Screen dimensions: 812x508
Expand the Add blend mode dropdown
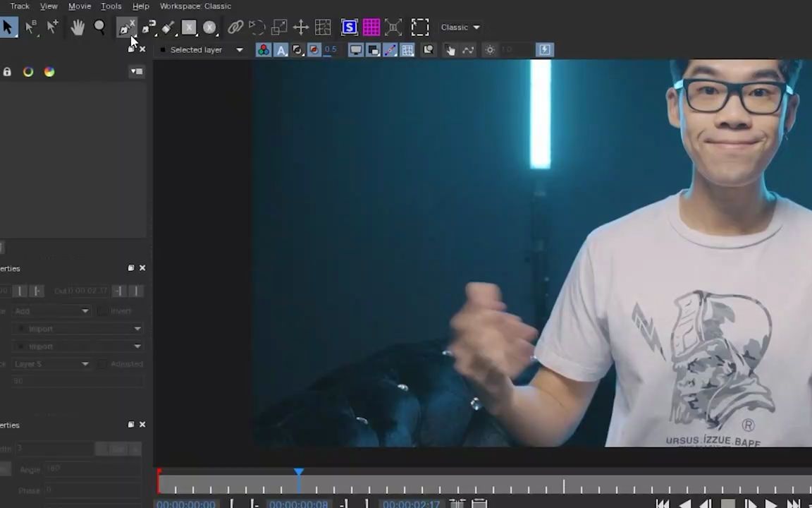click(85, 310)
